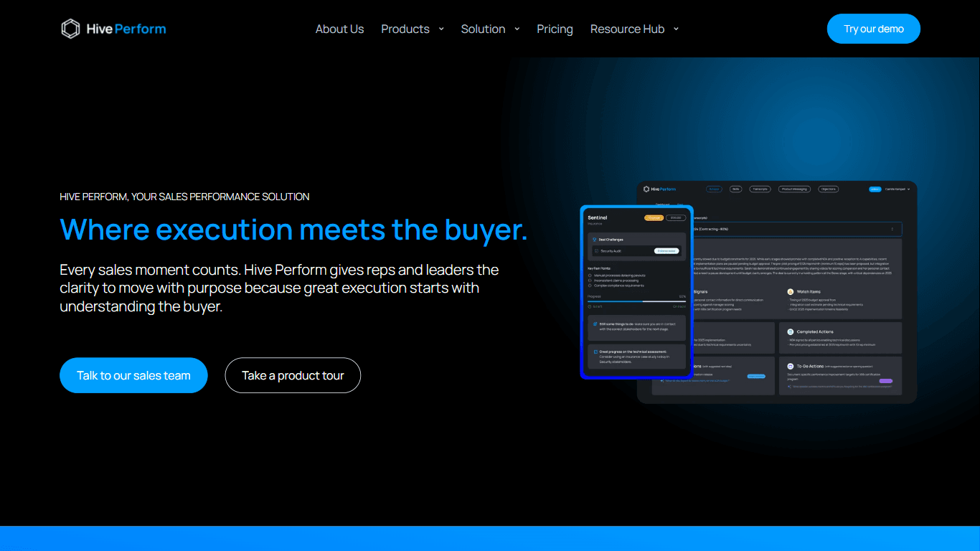Expand the Resource Hub dropdown
Image resolution: width=980 pixels, height=551 pixels.
click(x=634, y=29)
